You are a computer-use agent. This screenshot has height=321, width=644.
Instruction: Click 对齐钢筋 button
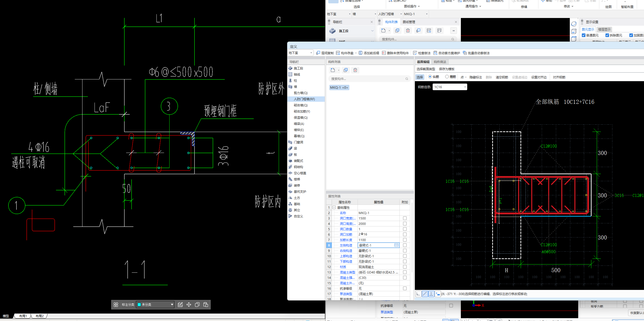click(x=559, y=77)
